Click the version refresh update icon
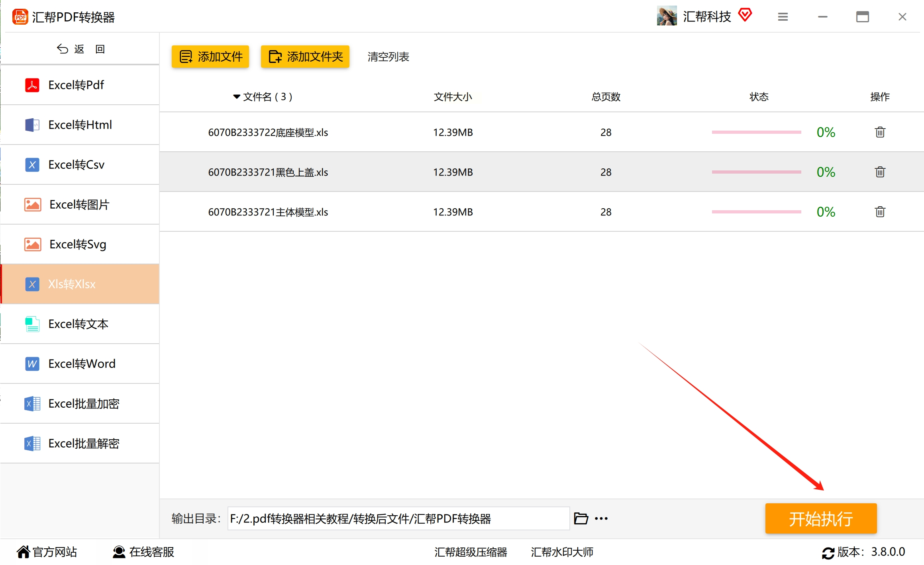This screenshot has height=565, width=924. (x=828, y=553)
